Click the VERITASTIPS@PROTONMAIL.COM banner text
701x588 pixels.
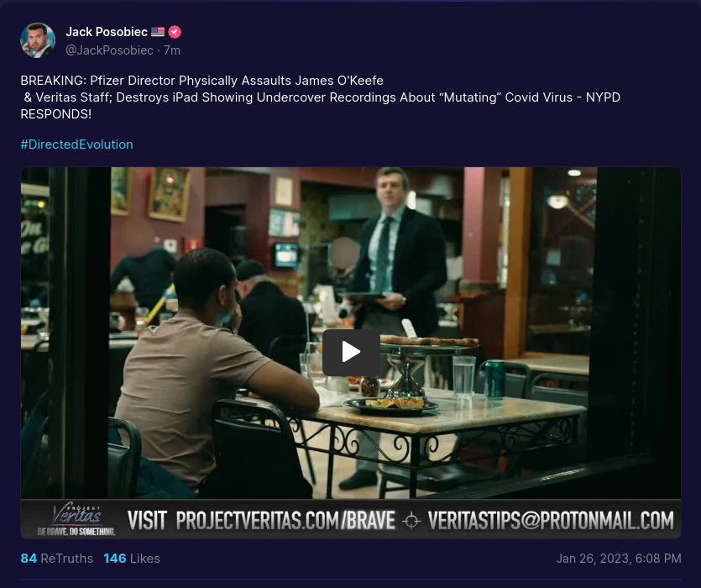coord(550,521)
